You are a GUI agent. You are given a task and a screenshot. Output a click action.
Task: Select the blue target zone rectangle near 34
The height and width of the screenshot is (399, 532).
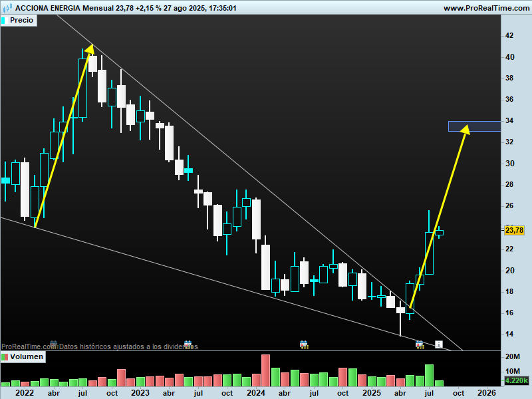[474, 126]
